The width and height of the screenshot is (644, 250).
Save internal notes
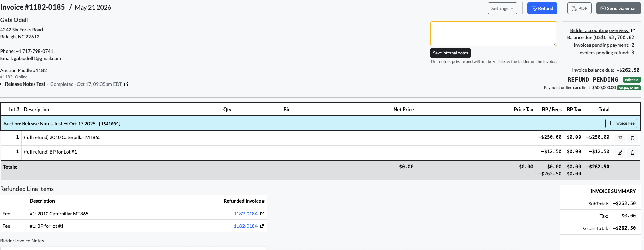tap(451, 53)
